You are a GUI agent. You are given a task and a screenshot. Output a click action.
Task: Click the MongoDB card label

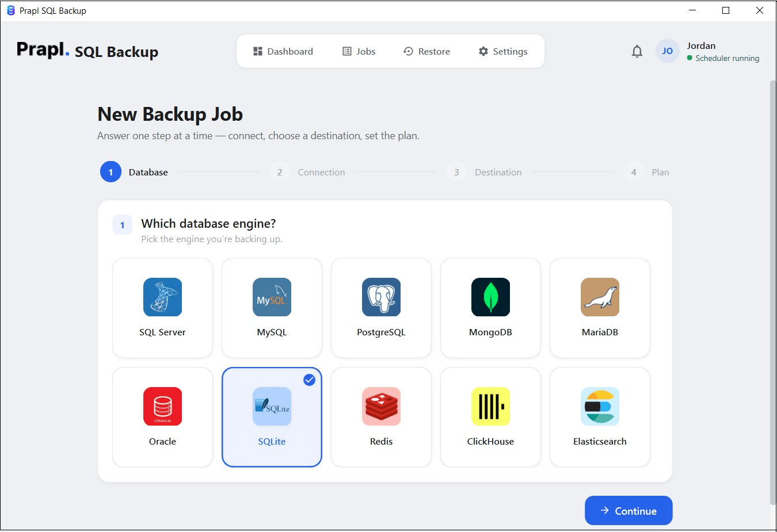490,332
